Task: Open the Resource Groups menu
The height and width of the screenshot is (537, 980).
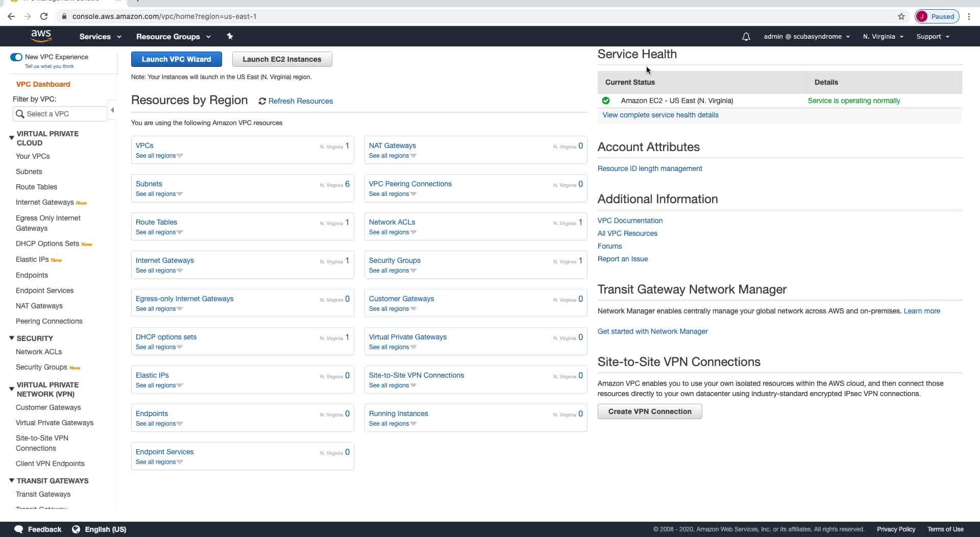Action: [x=173, y=37]
